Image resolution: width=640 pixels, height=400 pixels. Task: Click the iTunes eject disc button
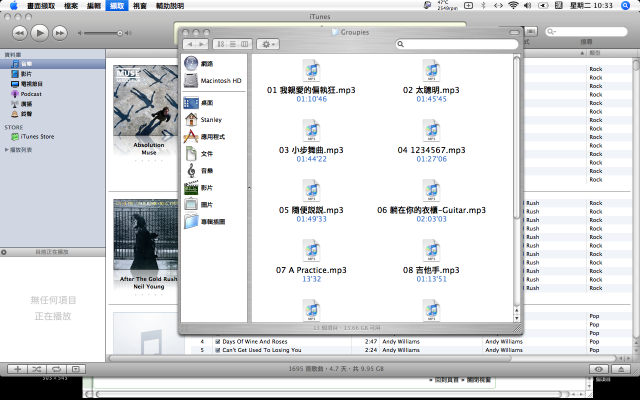click(621, 369)
